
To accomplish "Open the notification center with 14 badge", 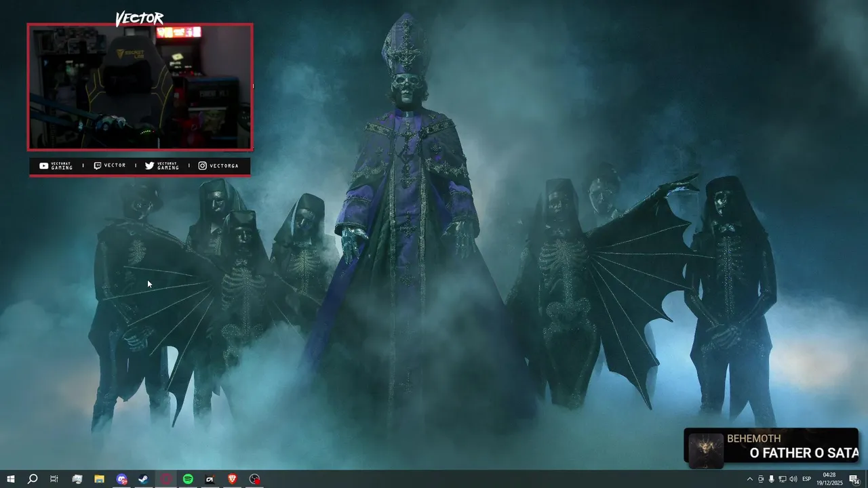I will coord(854,479).
